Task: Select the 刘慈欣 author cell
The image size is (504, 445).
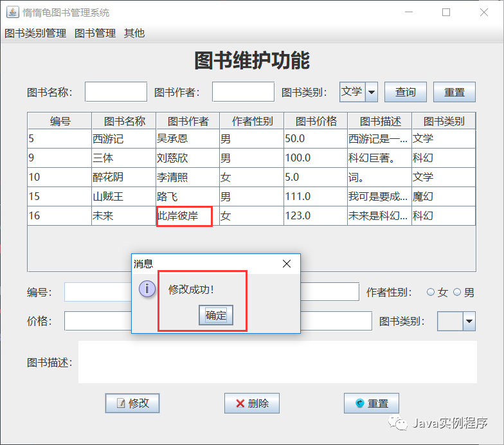Action: [x=188, y=158]
